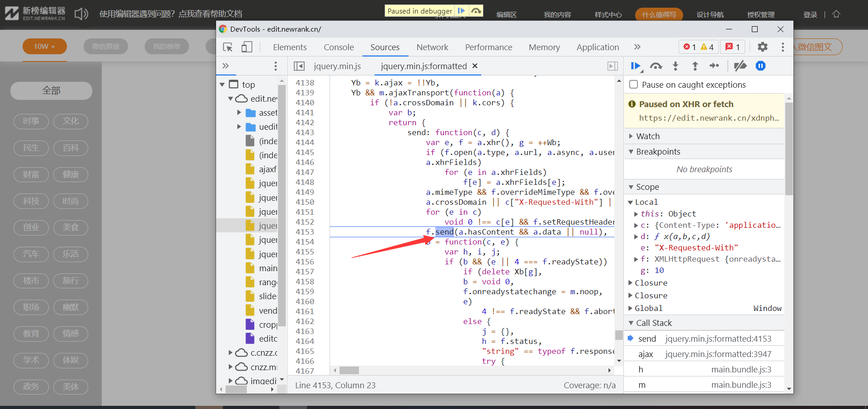
Task: Collapse the edit.newrank.cn domain node
Action: coord(231,99)
